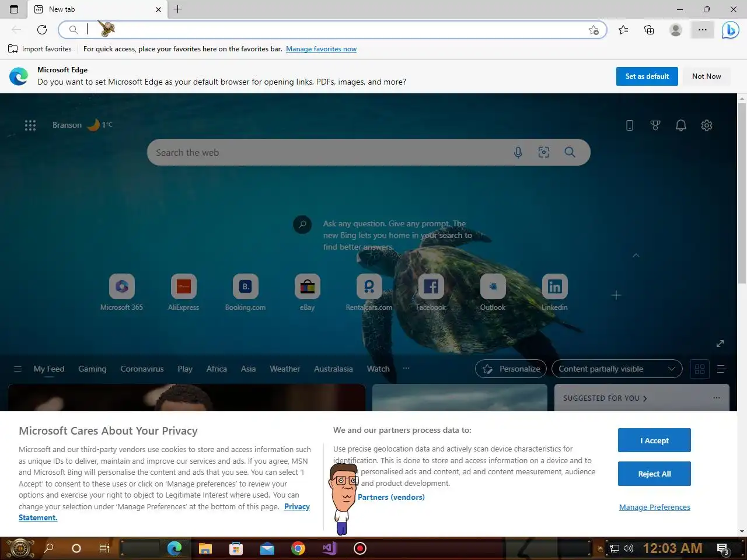Click I Accept cookies button
The image size is (747, 560).
click(654, 440)
